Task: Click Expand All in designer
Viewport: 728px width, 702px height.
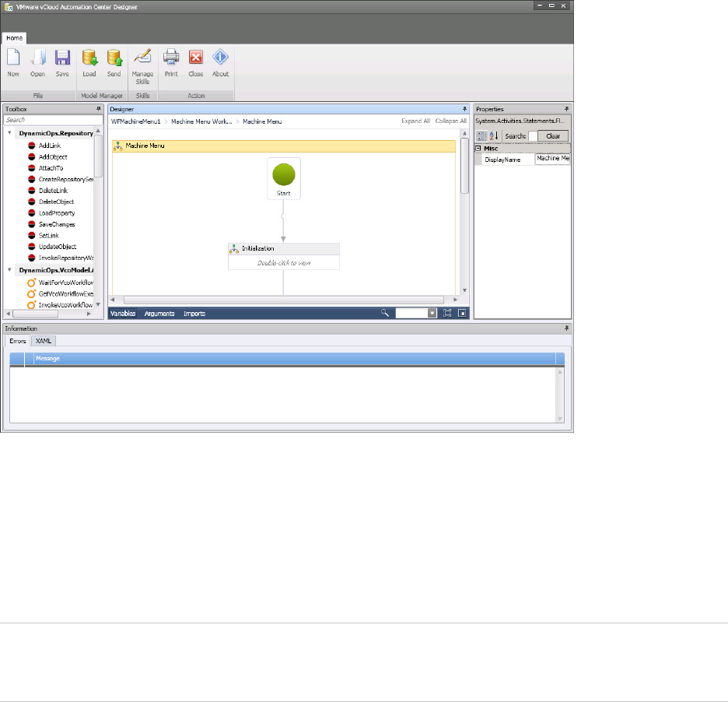Action: (416, 121)
